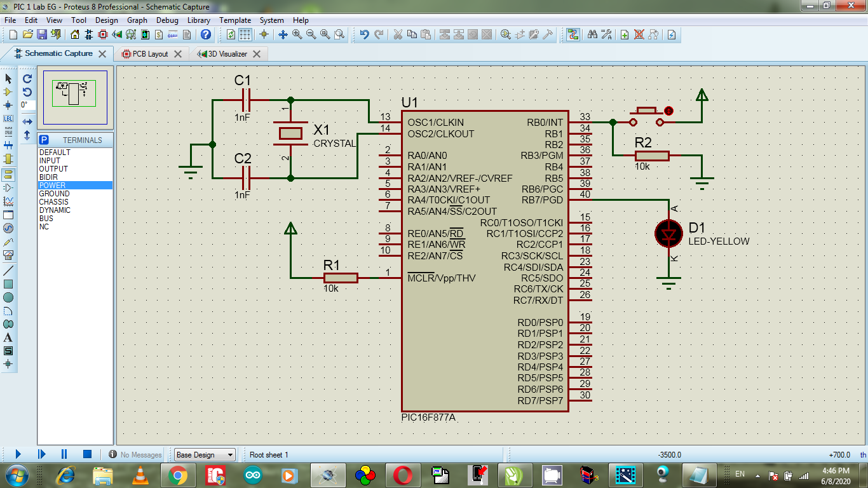Click the P pick terminals button

coord(44,140)
